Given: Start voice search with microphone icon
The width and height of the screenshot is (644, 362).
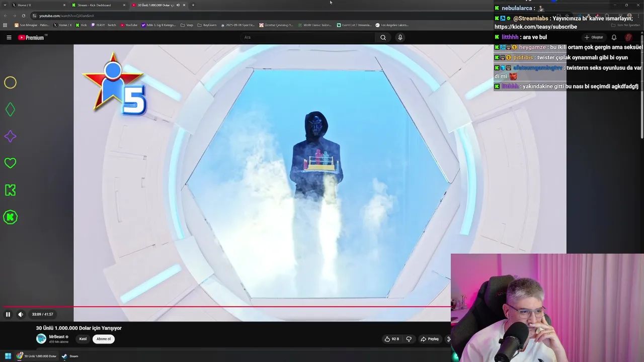Looking at the screenshot, I should pyautogui.click(x=400, y=37).
